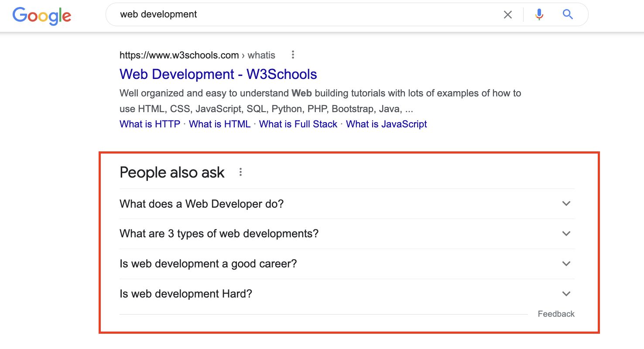Click question What are 3 types of web developments?

(x=219, y=234)
